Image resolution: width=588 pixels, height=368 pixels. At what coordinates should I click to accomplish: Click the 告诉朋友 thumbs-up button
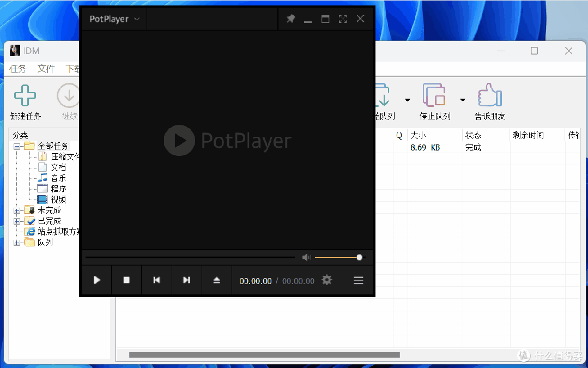(490, 102)
